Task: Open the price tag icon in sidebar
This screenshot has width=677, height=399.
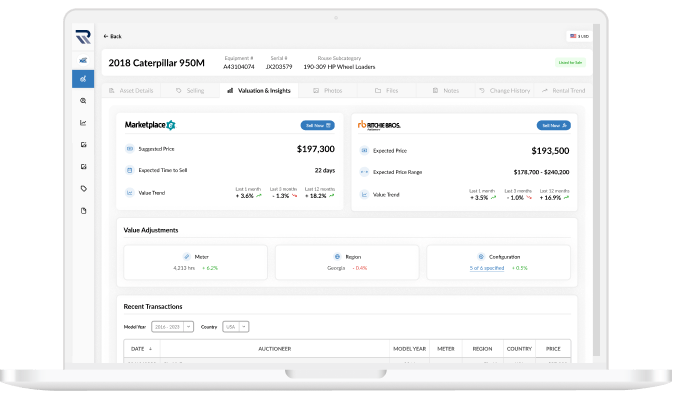Action: (83, 189)
